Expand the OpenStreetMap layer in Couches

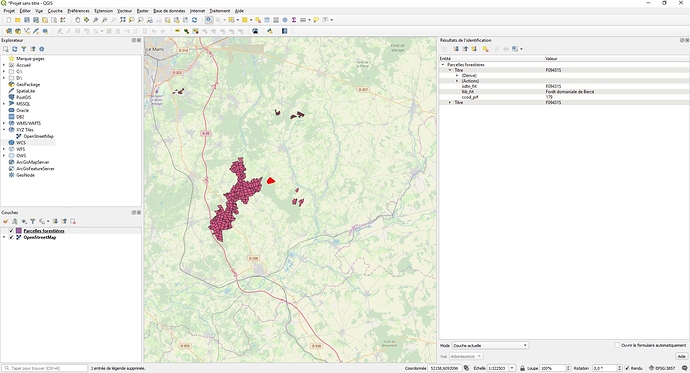(x=4, y=238)
